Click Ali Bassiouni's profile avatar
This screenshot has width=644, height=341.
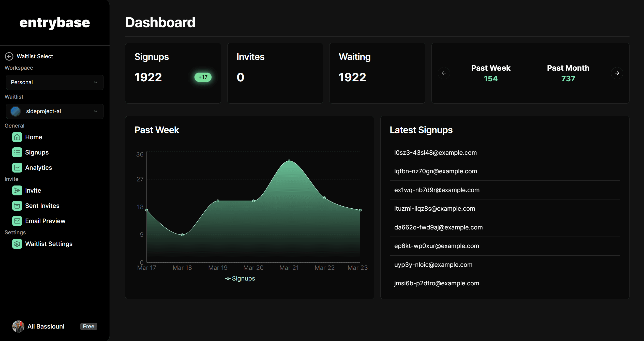[18, 326]
